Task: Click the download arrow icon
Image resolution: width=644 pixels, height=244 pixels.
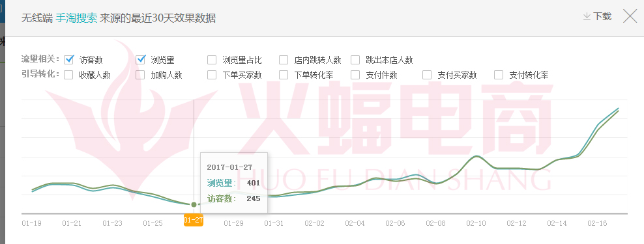Action: [x=587, y=16]
